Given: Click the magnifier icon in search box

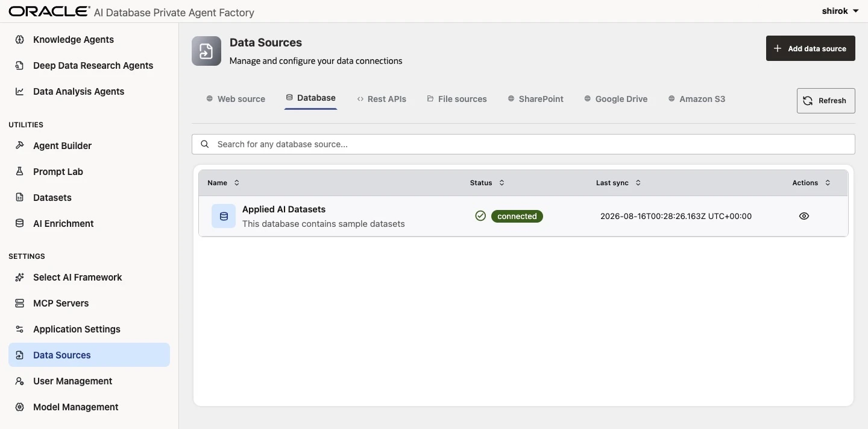Looking at the screenshot, I should (x=205, y=144).
